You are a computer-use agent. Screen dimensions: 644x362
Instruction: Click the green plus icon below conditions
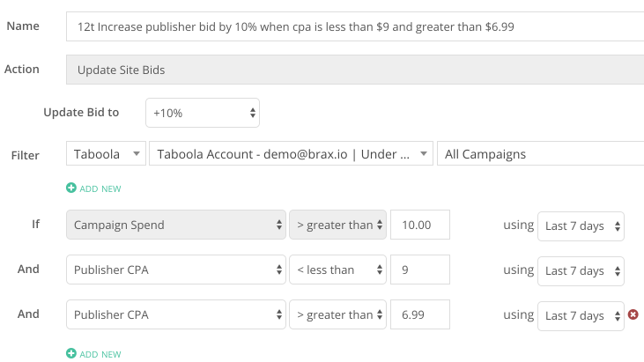tap(71, 353)
